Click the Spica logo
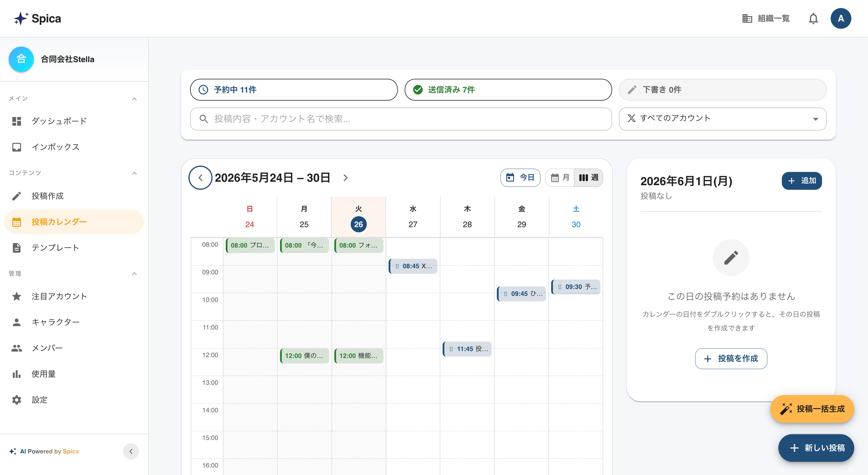The height and width of the screenshot is (475, 868). tap(37, 19)
